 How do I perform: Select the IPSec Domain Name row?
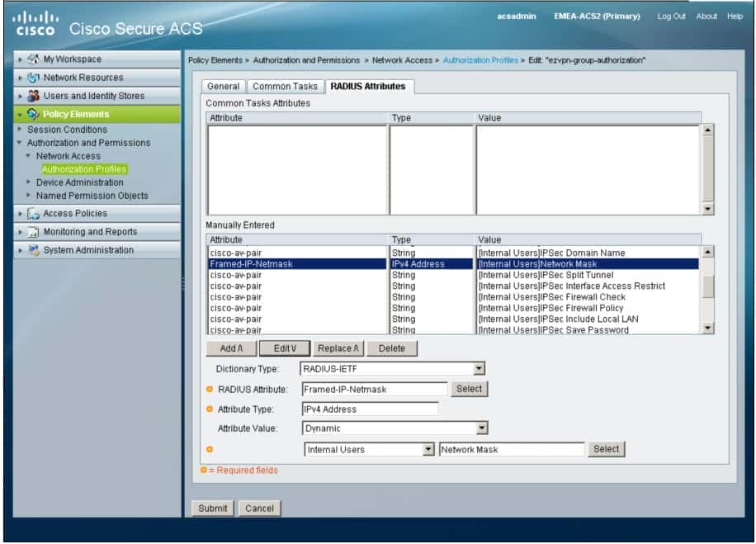[453, 253]
